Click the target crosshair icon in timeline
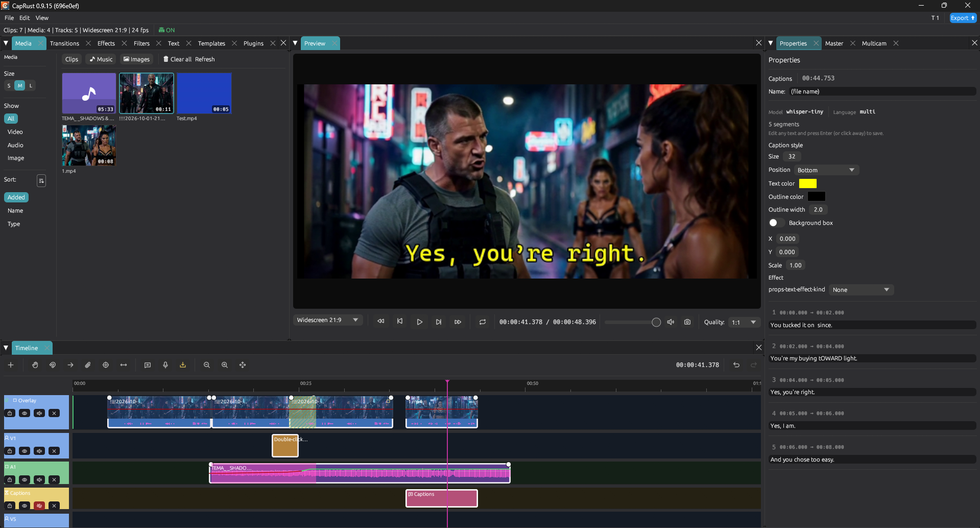This screenshot has height=528, width=980. click(106, 365)
